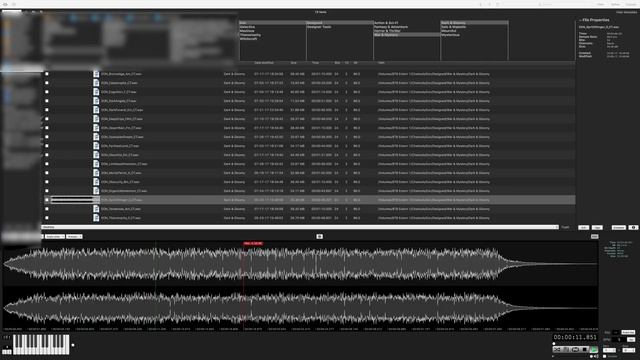Select Mournful in the mood list

449,31
